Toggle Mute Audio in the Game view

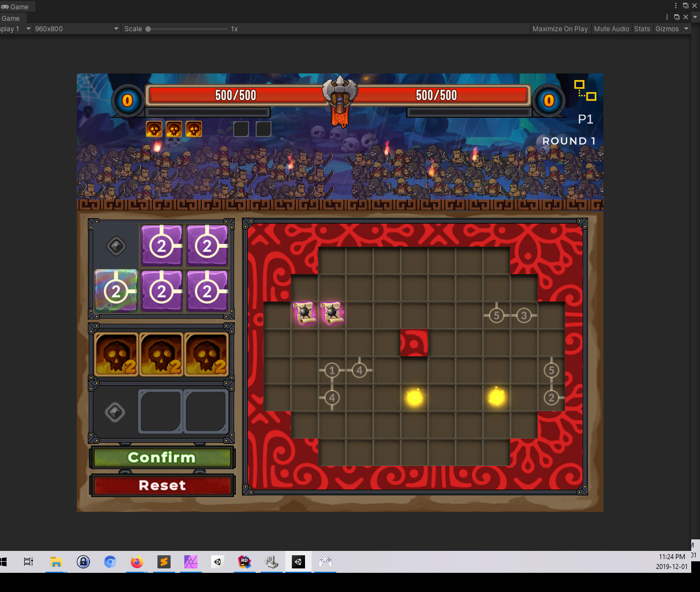(x=612, y=29)
